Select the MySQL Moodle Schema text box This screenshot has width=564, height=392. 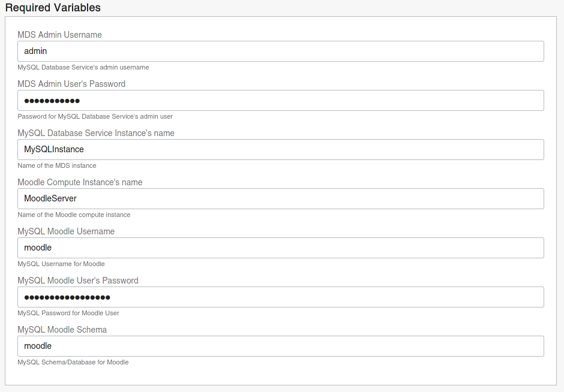[x=281, y=346]
